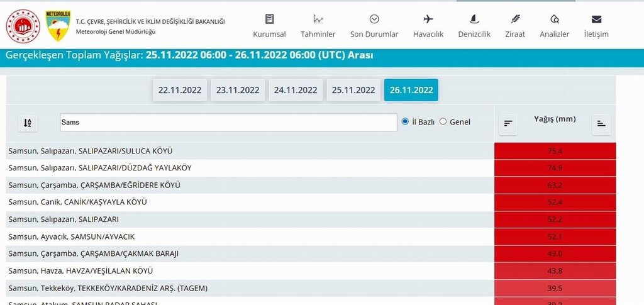Viewport: 644px width, 305px height.
Task: Click the Denizcilik sailboat icon
Action: (474, 19)
